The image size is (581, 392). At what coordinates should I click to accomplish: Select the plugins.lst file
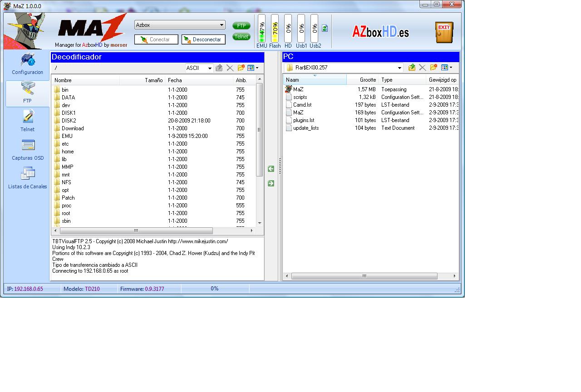[x=371, y=120]
